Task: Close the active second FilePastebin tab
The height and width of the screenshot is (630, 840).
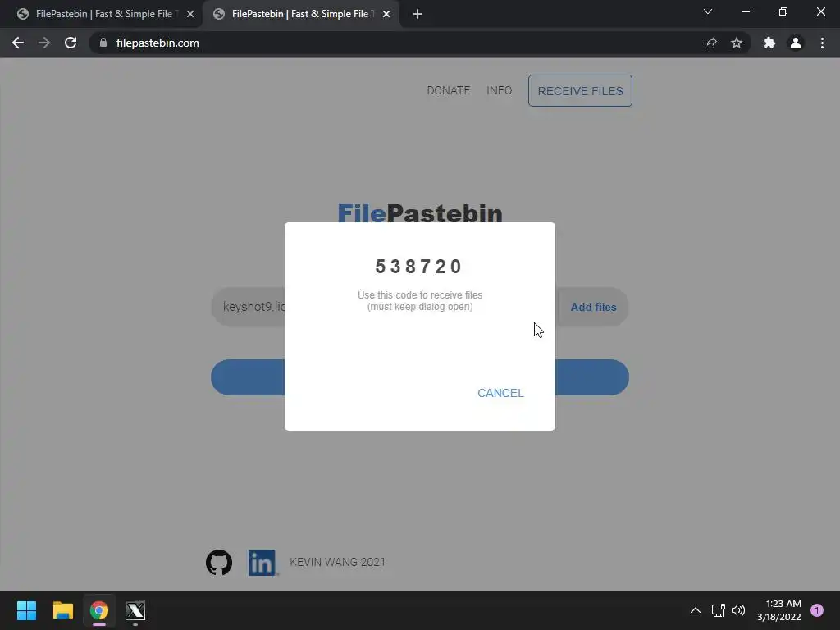Action: click(386, 14)
